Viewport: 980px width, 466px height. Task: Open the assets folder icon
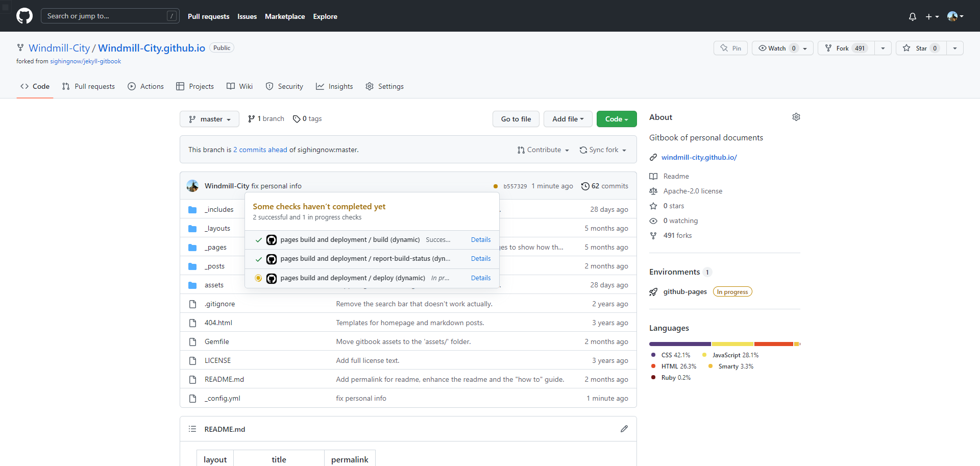(x=192, y=285)
